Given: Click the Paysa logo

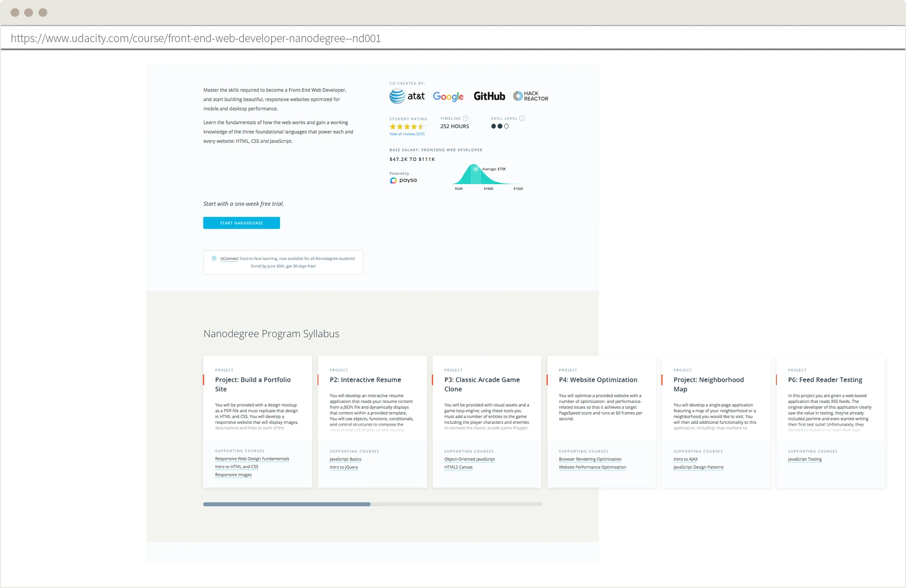Looking at the screenshot, I should click(x=403, y=180).
